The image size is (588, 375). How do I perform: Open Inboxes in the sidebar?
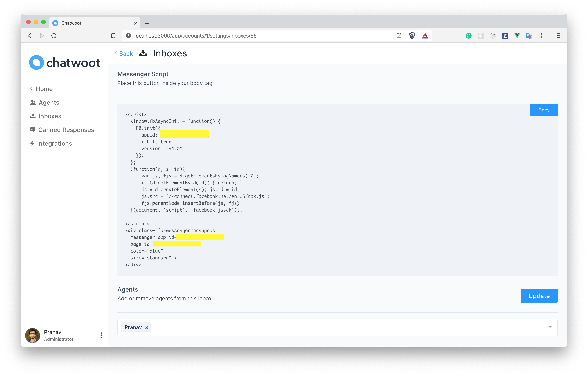pos(45,116)
